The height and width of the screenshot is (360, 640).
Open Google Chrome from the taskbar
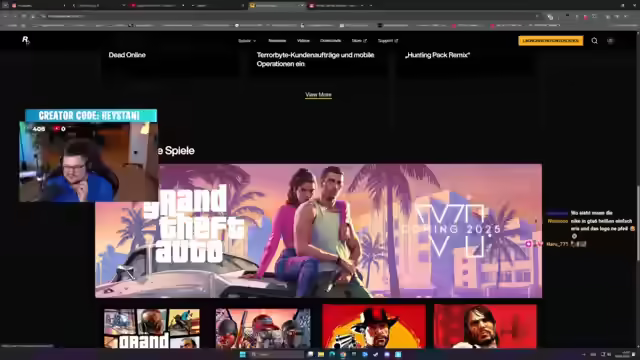[343, 354]
